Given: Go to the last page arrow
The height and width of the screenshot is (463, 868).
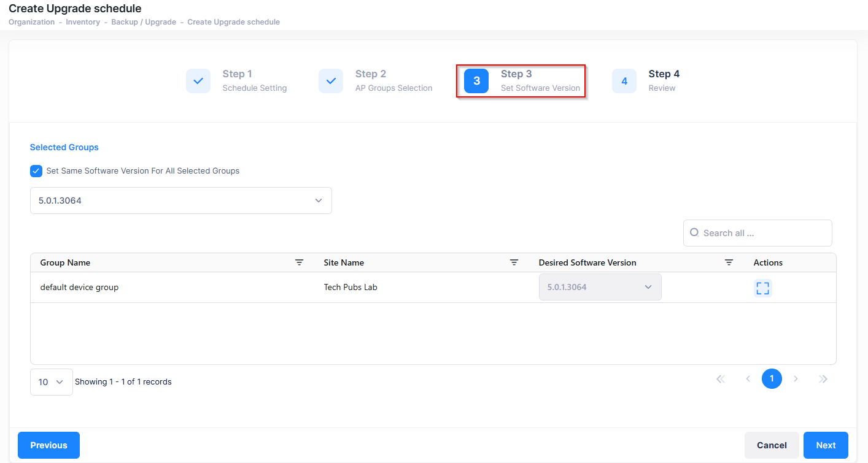Looking at the screenshot, I should point(823,379).
